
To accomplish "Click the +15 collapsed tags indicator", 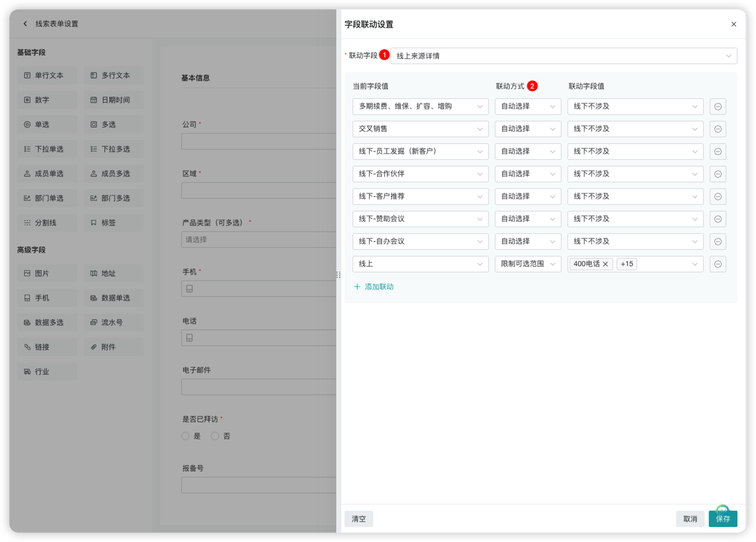I will pyautogui.click(x=627, y=264).
